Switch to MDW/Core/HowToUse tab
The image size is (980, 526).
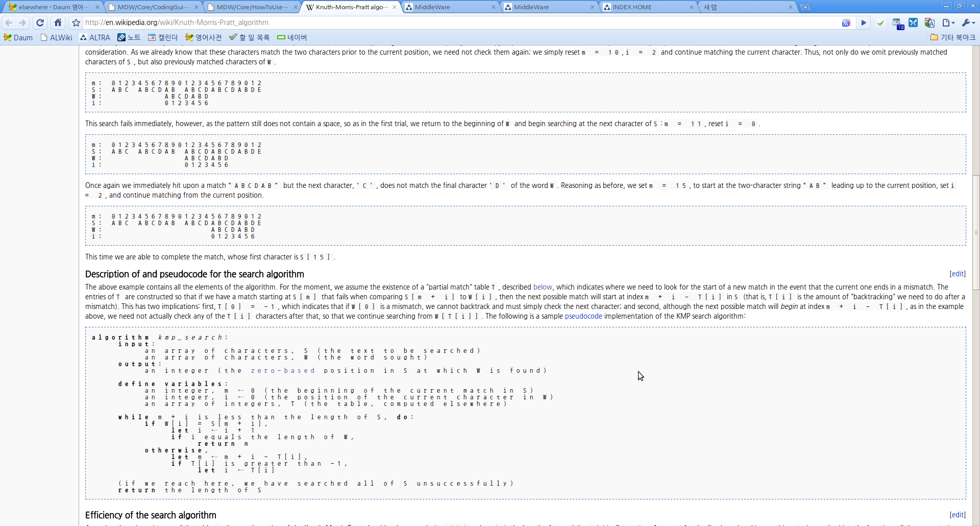point(251,7)
